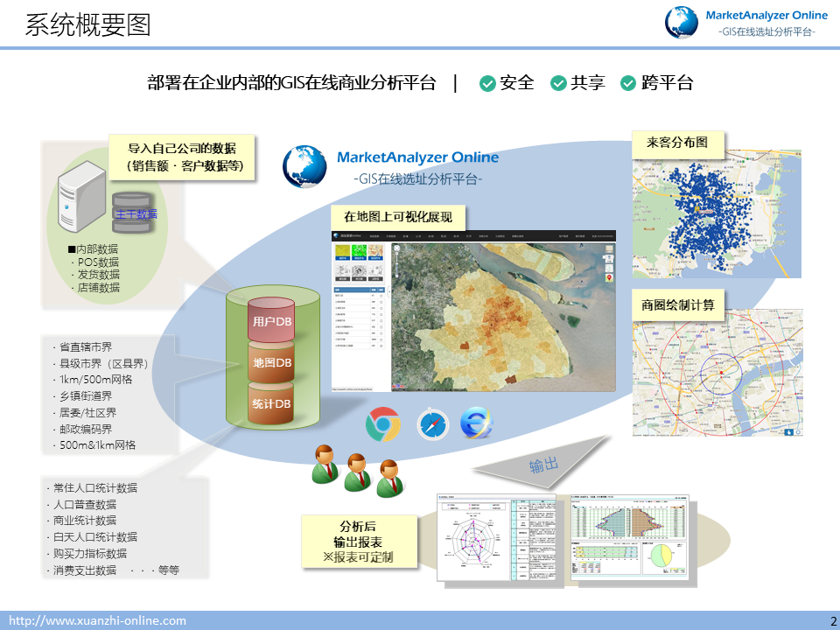Open the xuanzhi-online.com link in the footer

98,621
